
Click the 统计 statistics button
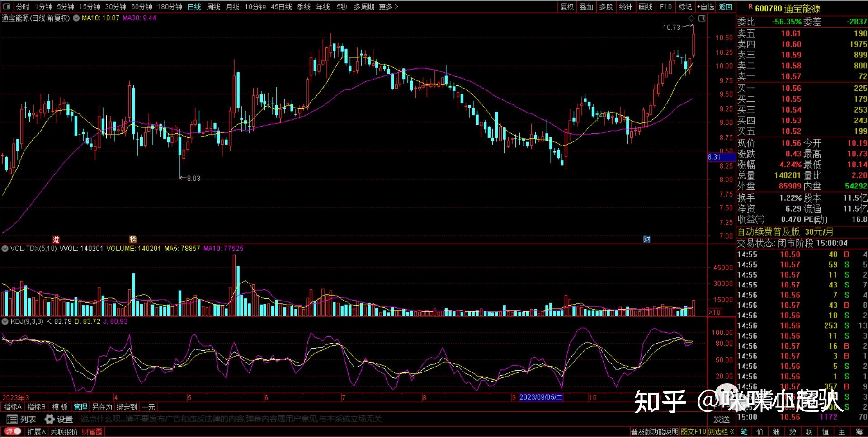point(626,7)
